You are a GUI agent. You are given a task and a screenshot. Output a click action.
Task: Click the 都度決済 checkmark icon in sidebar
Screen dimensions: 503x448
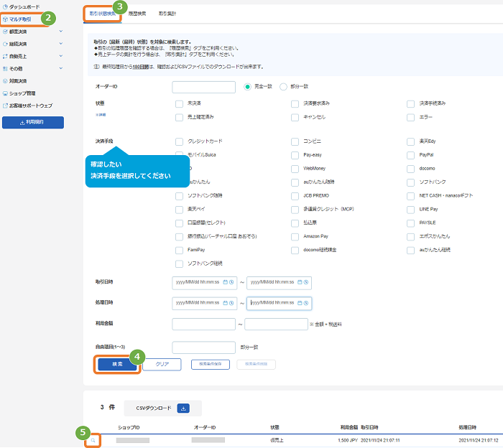(x=5, y=32)
